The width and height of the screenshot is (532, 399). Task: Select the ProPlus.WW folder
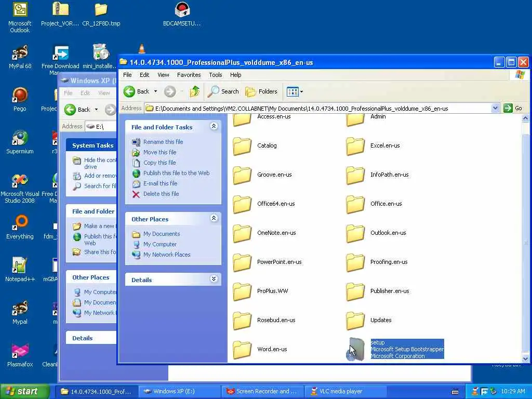point(260,291)
